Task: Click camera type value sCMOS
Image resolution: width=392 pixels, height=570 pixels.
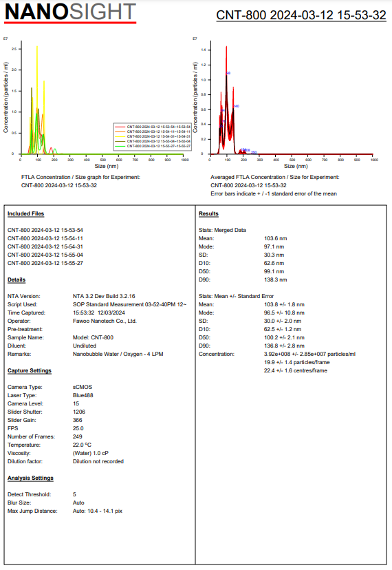Action: point(83,387)
